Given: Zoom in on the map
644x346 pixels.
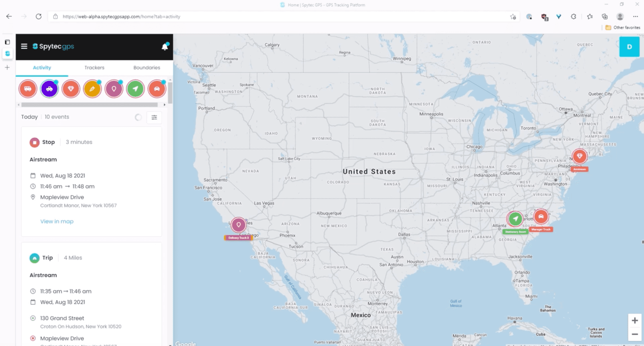Looking at the screenshot, I should [x=635, y=320].
